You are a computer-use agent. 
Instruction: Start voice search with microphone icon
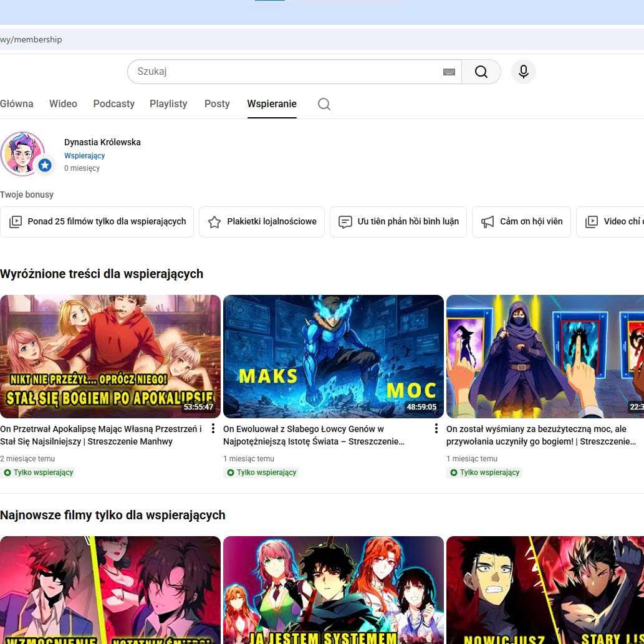tap(523, 72)
